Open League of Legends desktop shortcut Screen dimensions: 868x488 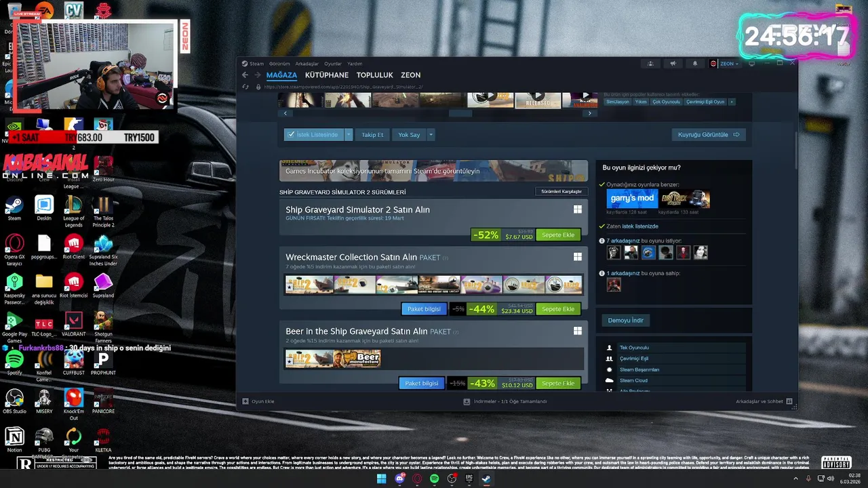pos(73,211)
